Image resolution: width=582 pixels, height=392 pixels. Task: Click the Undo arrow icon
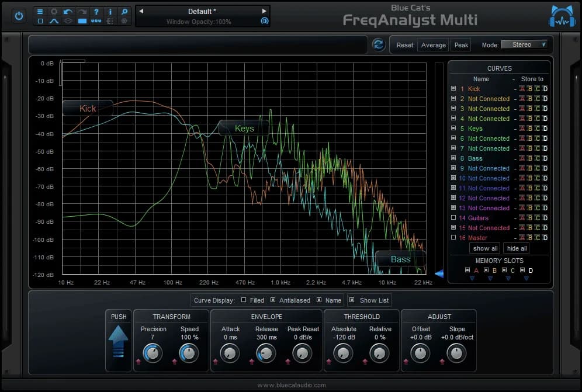tap(67, 12)
